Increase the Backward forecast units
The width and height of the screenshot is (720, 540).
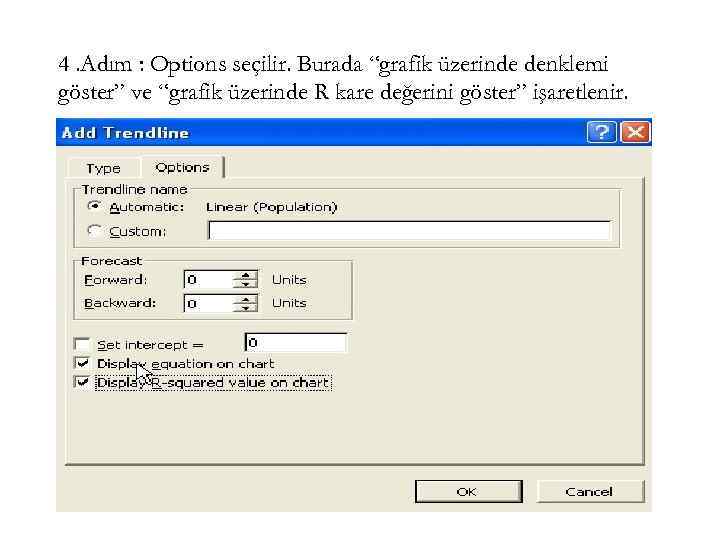coord(246,298)
